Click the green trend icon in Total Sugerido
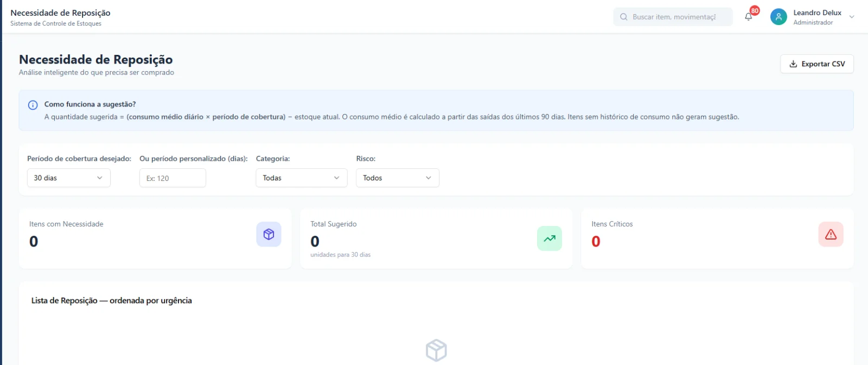Image resolution: width=868 pixels, height=365 pixels. 550,238
